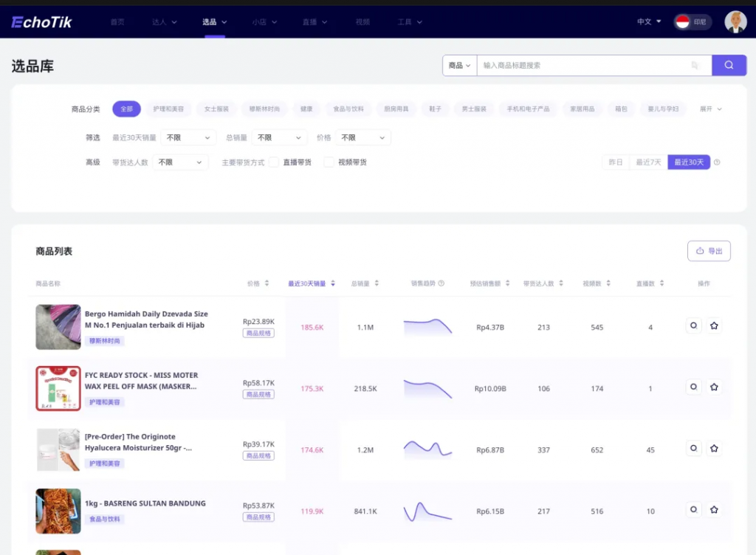Select the 护理和美容 category tag
This screenshot has height=555, width=756.
[168, 109]
